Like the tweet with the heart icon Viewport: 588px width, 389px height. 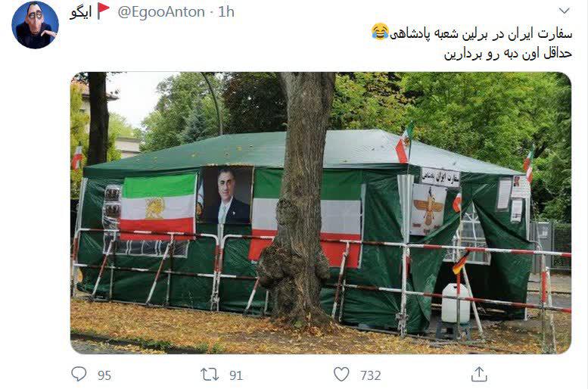(x=341, y=374)
